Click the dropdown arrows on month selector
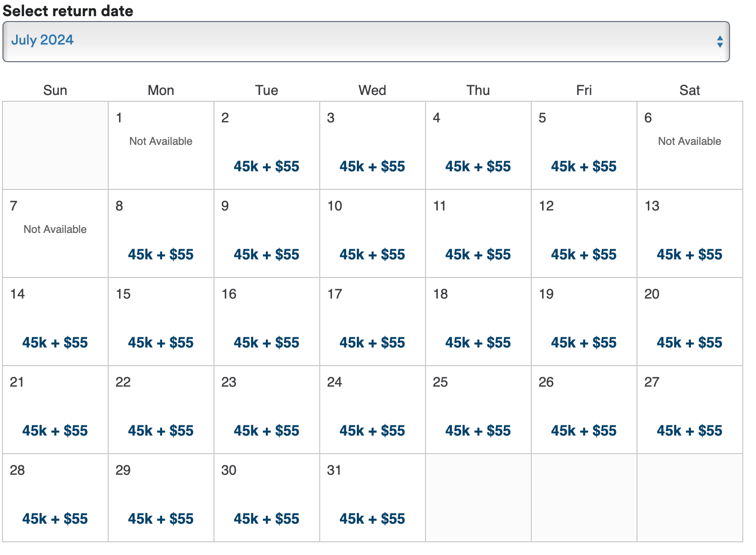756x555 pixels. (x=719, y=42)
